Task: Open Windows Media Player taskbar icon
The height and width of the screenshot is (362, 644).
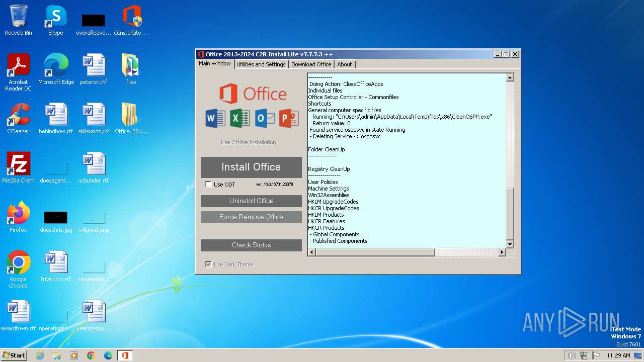Action: click(74, 355)
